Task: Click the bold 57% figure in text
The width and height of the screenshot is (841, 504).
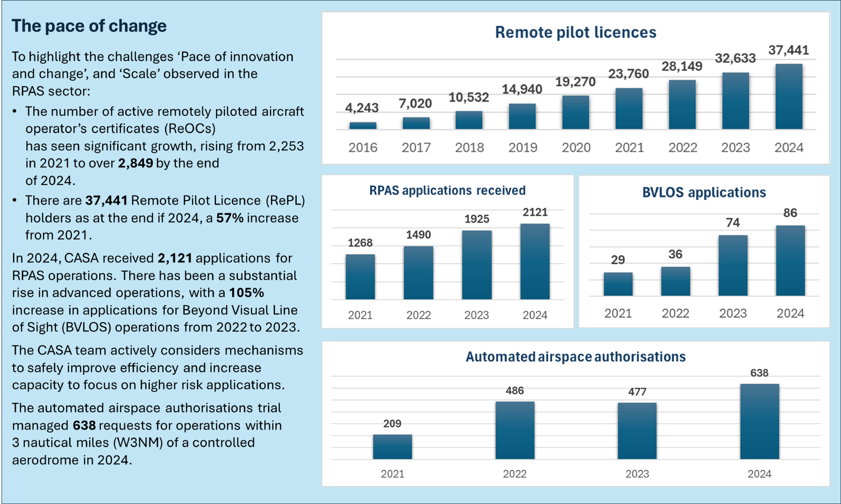Action: [x=230, y=218]
